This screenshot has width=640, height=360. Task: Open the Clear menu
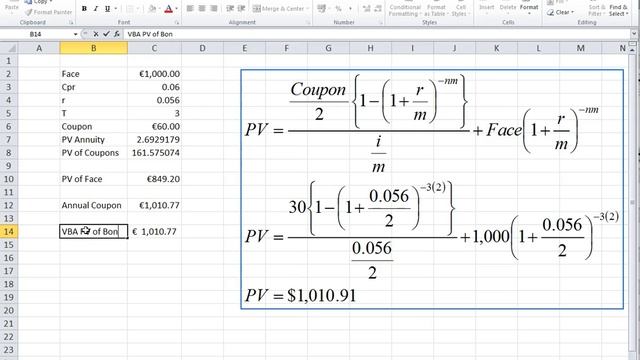(x=560, y=12)
